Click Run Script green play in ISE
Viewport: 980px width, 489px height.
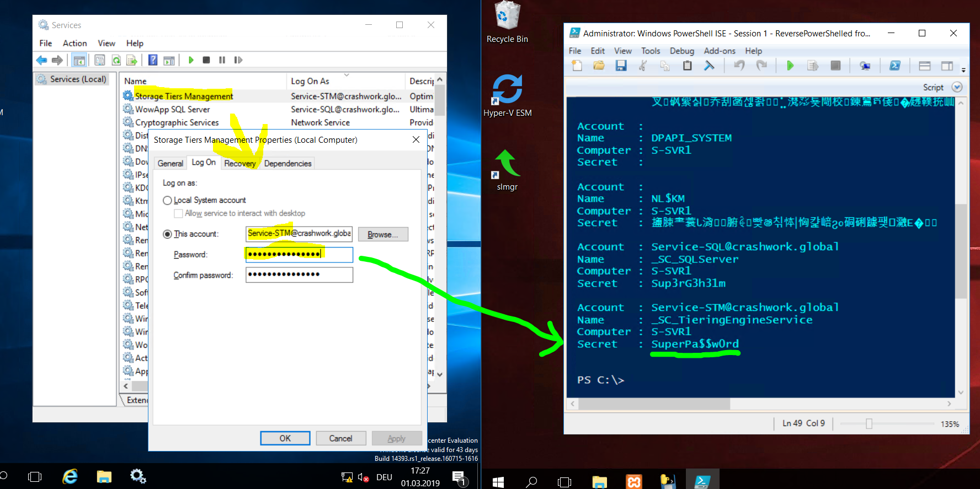(790, 66)
